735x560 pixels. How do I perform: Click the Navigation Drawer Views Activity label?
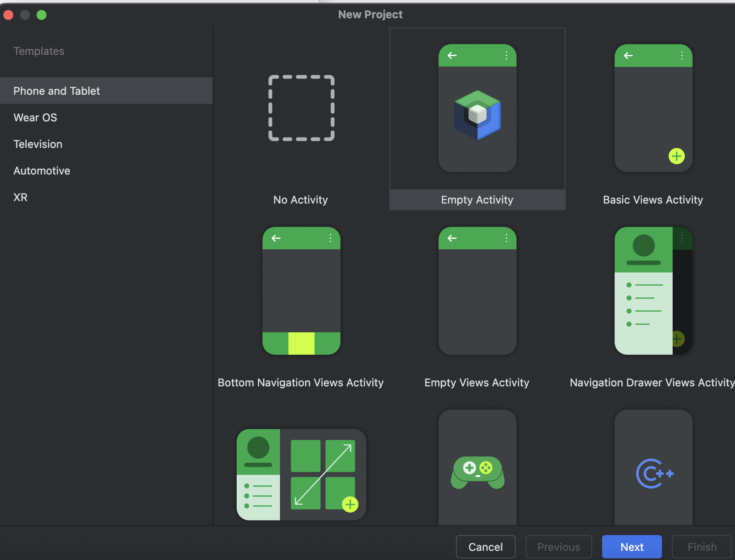point(652,383)
